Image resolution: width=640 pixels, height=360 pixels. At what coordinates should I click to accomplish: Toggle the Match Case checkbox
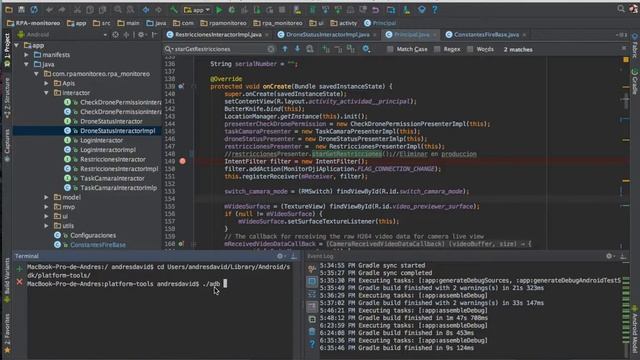pyautogui.click(x=390, y=49)
